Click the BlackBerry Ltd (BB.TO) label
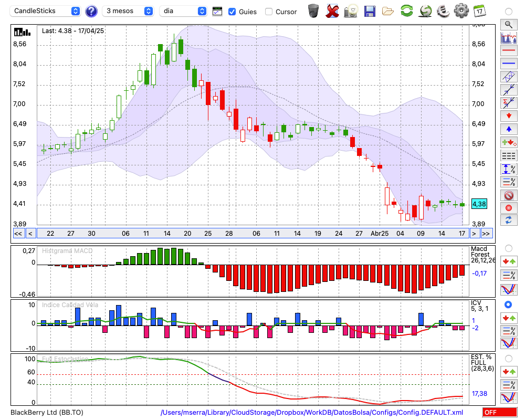Image resolution: width=525 pixels, height=420 pixels. click(x=47, y=413)
